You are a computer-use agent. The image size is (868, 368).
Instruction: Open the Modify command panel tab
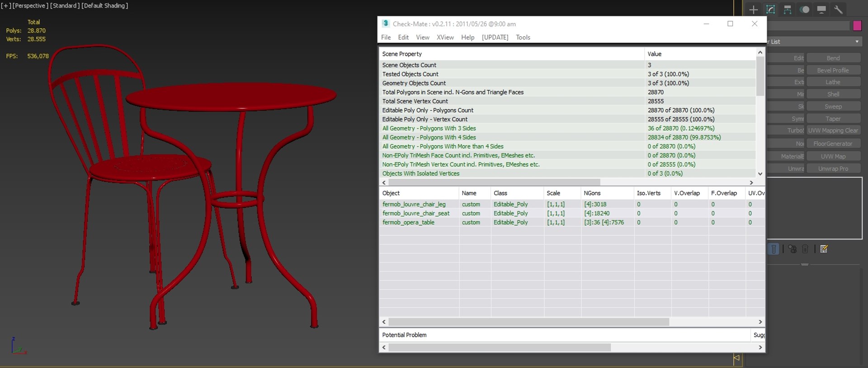tap(771, 10)
